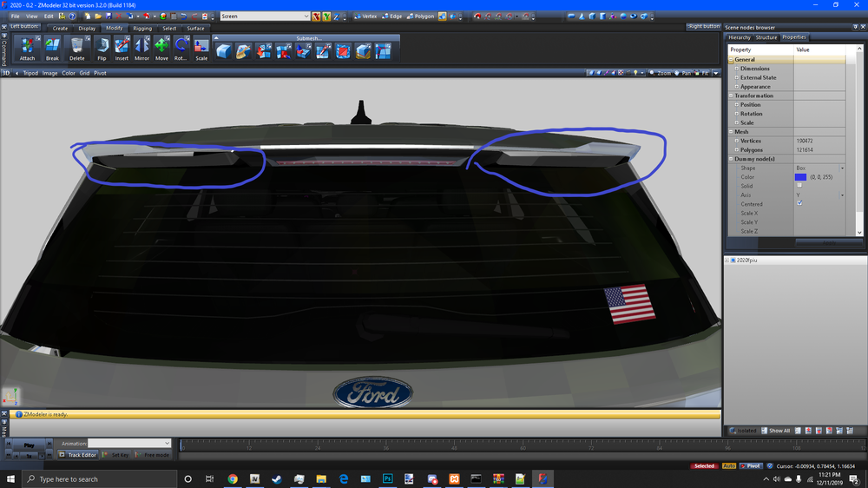Expand the Appearance property
The height and width of the screenshot is (488, 868).
pos(737,87)
